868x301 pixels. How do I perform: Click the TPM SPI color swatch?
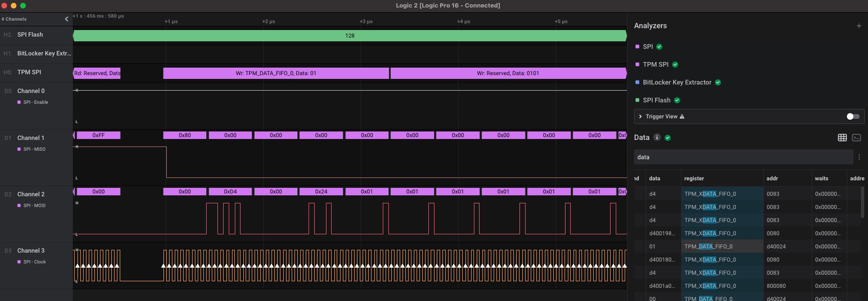tap(637, 64)
